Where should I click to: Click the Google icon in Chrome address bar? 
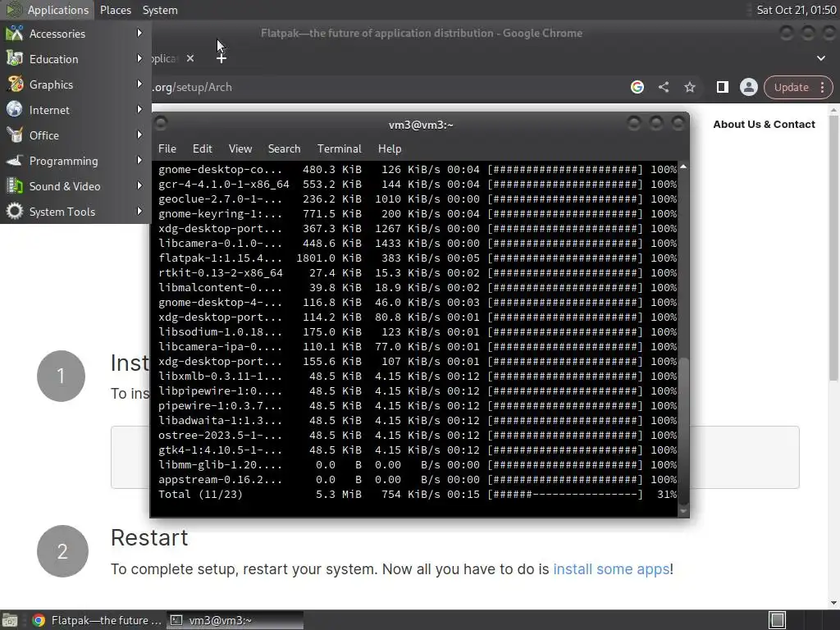pos(637,87)
